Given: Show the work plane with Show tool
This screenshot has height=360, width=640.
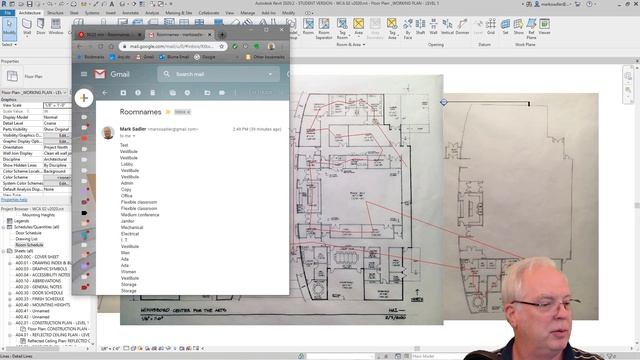Looking at the screenshot, I should tap(518, 27).
